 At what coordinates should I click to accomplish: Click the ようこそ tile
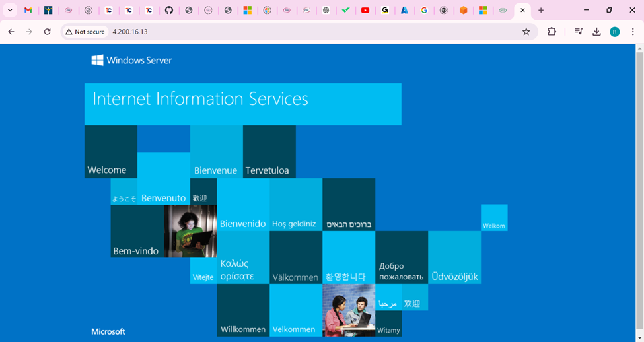[x=124, y=191]
